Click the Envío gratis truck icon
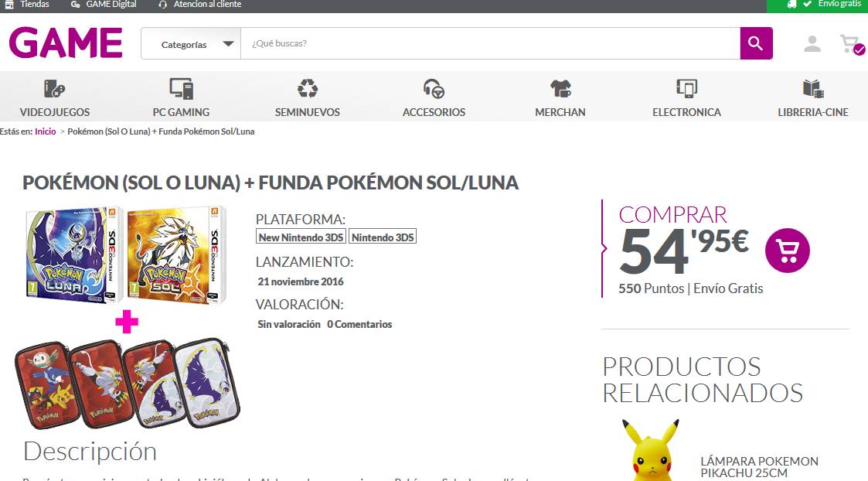This screenshot has height=481, width=868. pyautogui.click(x=791, y=5)
